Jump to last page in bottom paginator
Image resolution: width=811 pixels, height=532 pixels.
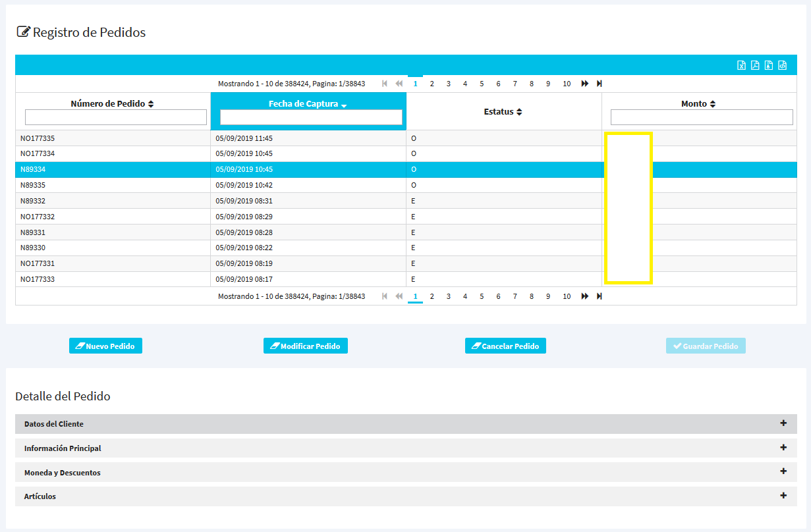pyautogui.click(x=600, y=296)
